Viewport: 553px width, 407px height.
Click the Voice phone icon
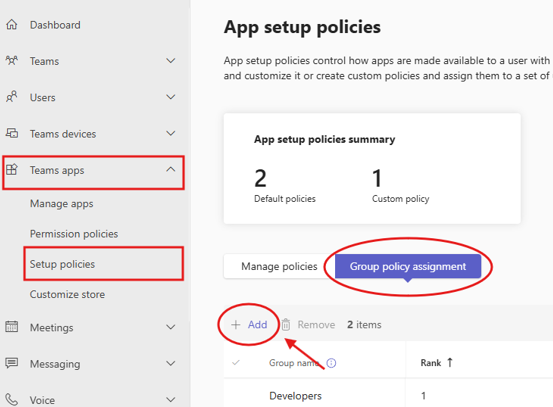point(12,400)
